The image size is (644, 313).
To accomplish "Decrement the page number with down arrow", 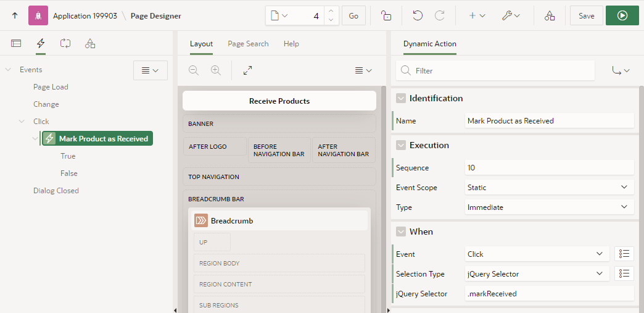I will (331, 20).
